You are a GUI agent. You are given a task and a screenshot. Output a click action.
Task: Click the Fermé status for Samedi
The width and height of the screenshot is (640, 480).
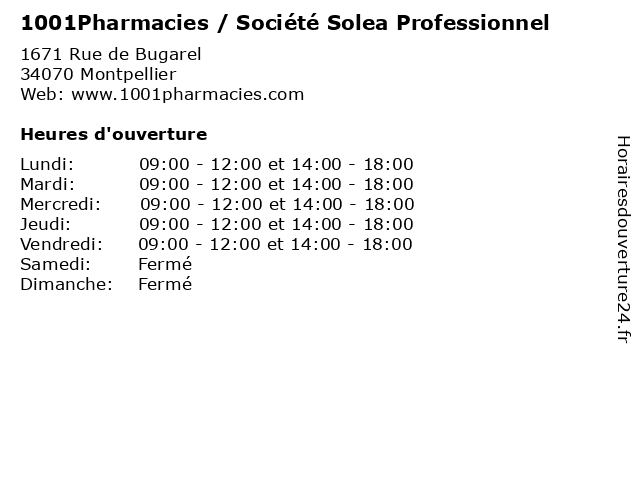[165, 264]
